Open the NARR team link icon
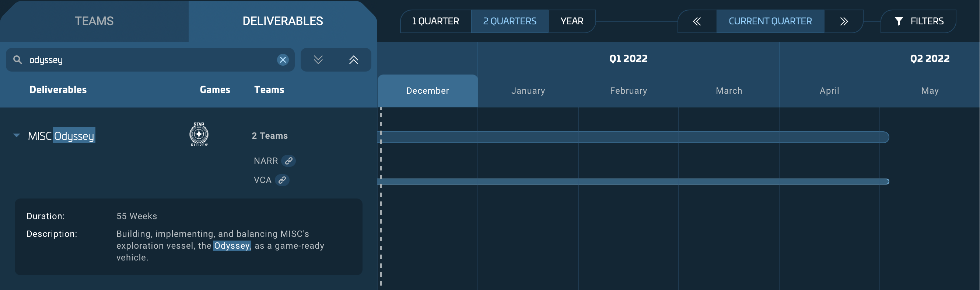Viewport: 980px width, 290px height. click(x=289, y=161)
